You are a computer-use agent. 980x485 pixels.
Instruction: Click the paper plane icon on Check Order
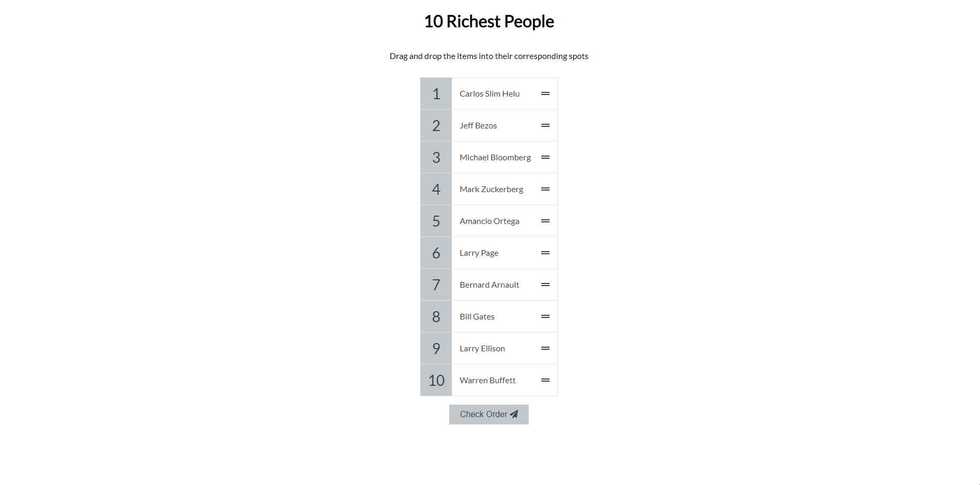click(514, 414)
